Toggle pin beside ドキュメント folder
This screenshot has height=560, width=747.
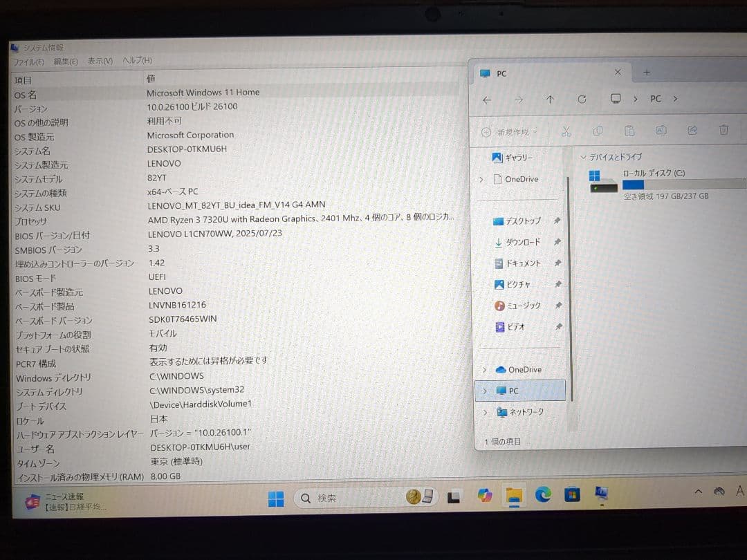[557, 263]
